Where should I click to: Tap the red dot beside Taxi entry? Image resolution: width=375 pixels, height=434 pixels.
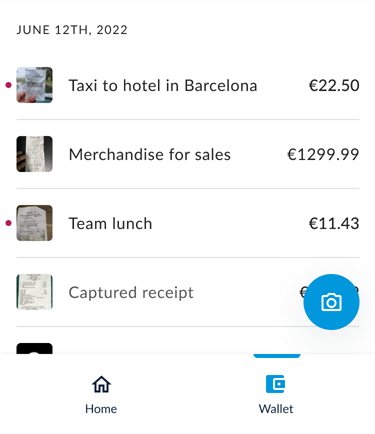pyautogui.click(x=9, y=85)
